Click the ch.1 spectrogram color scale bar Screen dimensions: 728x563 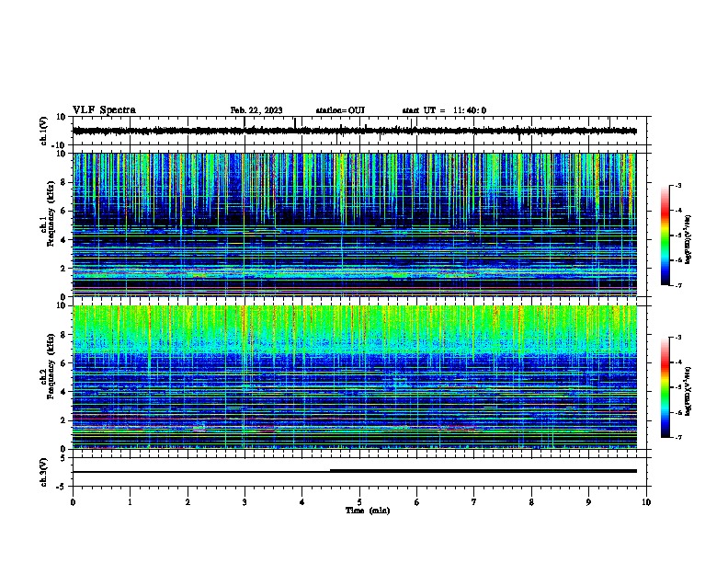point(665,236)
